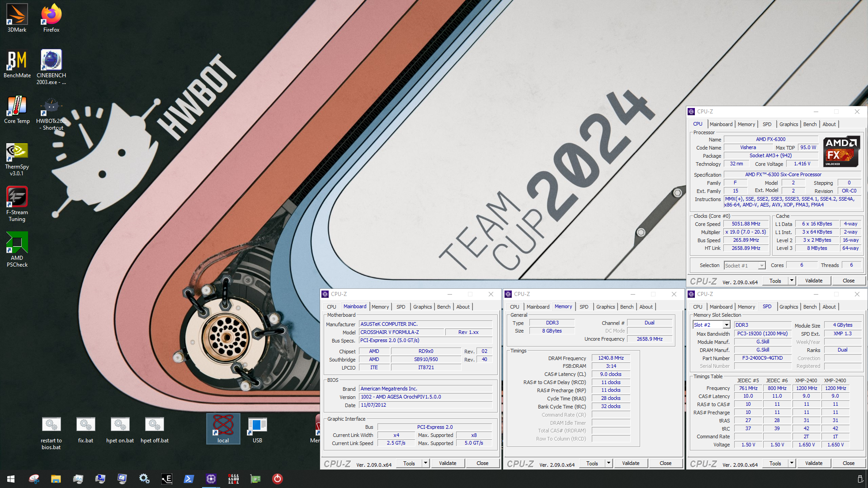Click the CROSSHAIR V FORMULA-Z model field
Screen dimensions: 868x488
click(401, 332)
